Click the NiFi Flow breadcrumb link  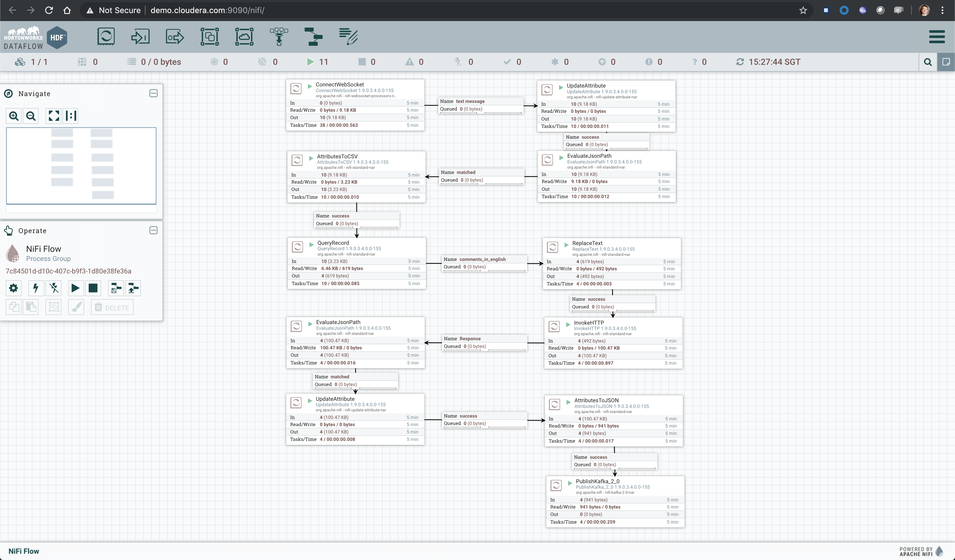click(24, 551)
